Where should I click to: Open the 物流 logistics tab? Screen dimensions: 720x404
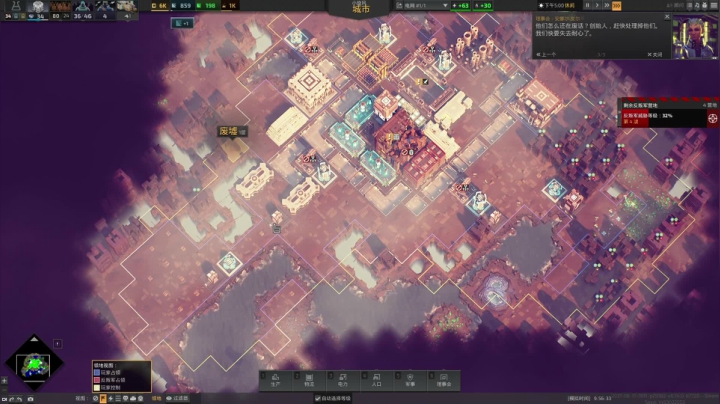[x=309, y=380]
